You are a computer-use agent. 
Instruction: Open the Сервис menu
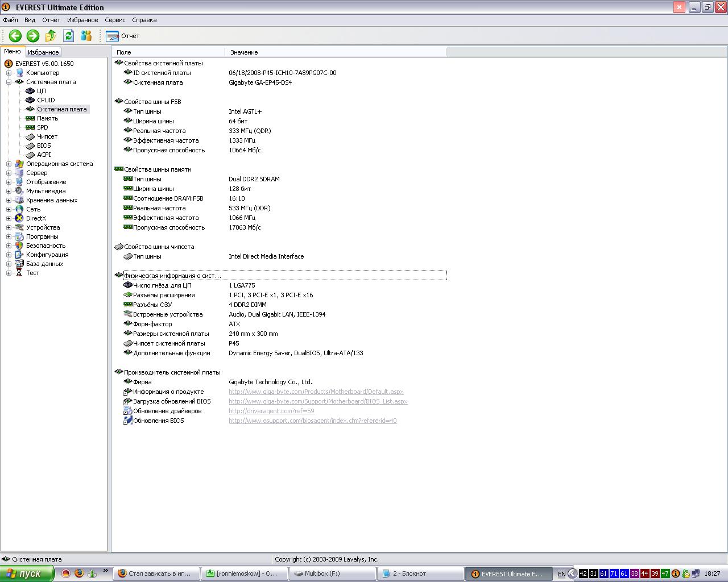115,20
